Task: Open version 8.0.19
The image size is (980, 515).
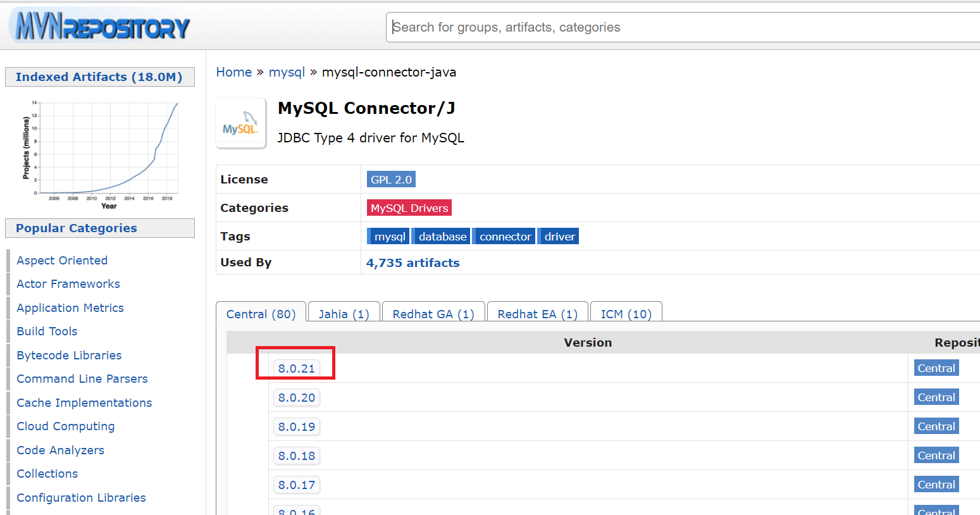Action: coord(297,426)
